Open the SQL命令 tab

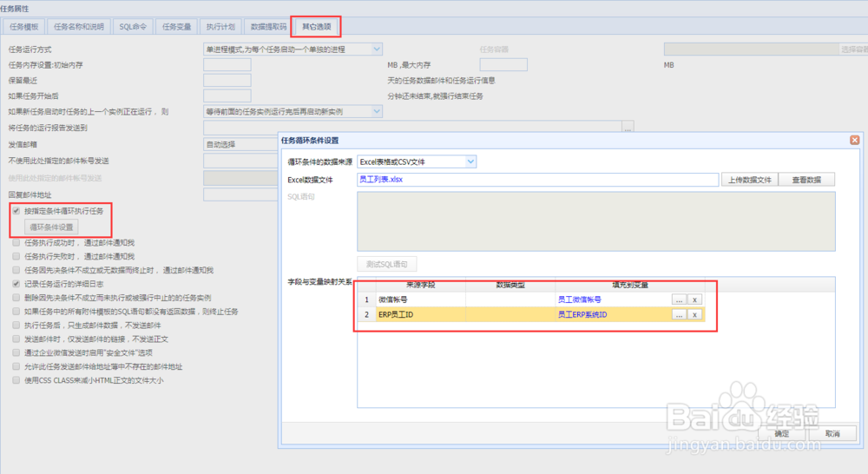[133, 27]
